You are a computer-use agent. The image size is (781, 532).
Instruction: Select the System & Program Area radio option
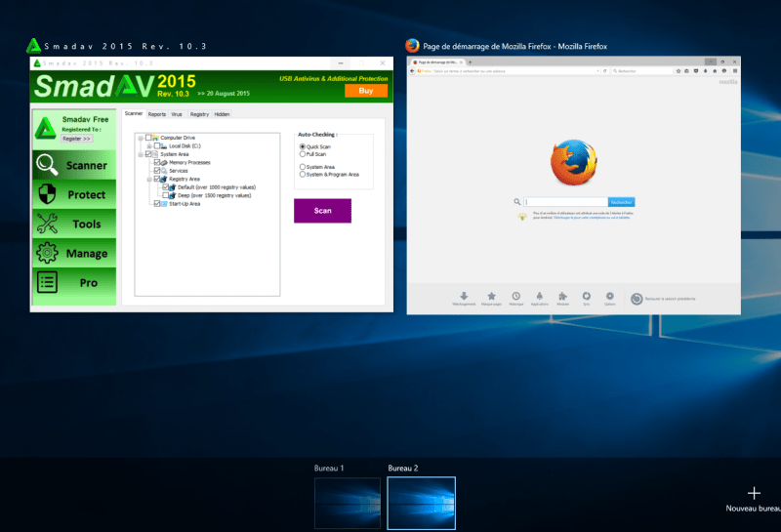click(303, 175)
